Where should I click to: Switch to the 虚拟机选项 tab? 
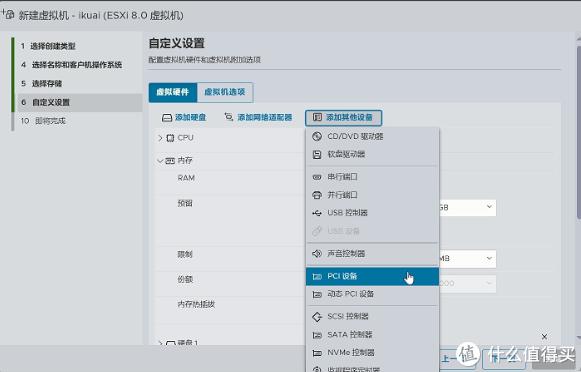(225, 92)
